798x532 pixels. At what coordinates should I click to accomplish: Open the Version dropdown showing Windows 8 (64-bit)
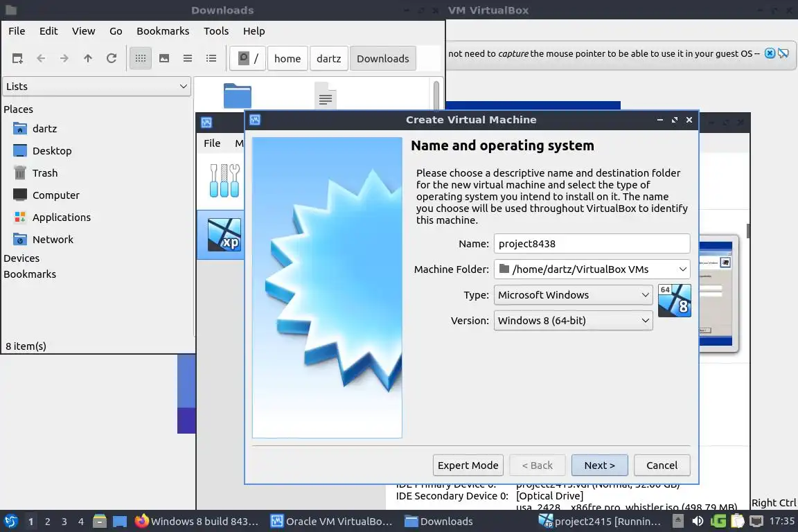click(573, 321)
